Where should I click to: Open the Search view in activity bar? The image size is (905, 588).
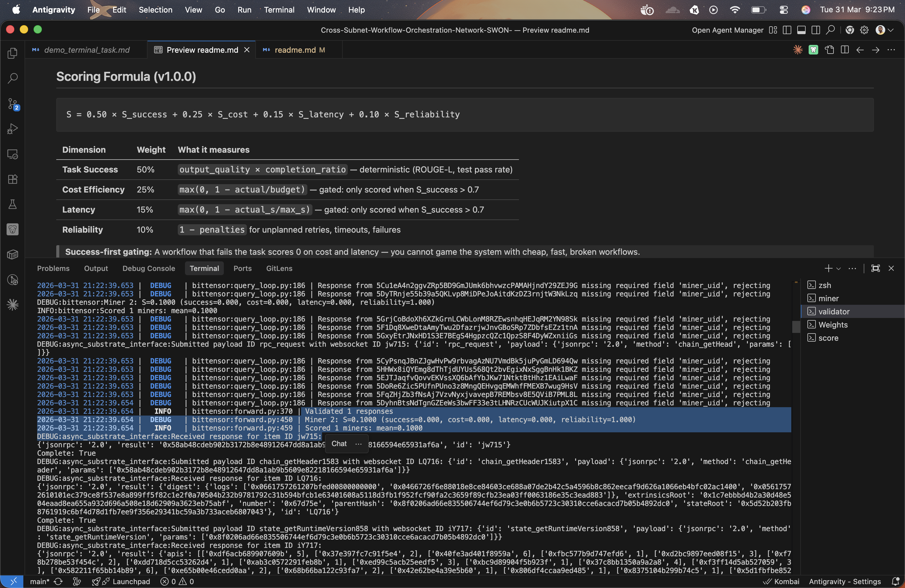(13, 78)
